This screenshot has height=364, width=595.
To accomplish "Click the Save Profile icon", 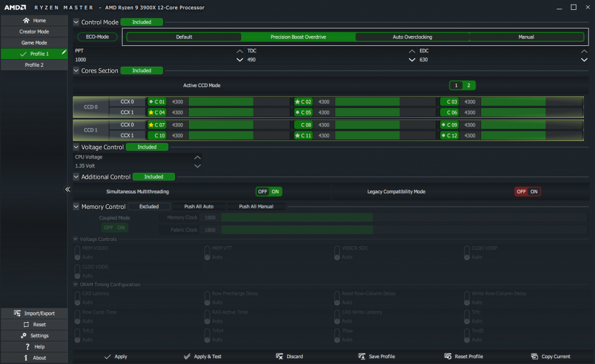I will click(x=361, y=356).
